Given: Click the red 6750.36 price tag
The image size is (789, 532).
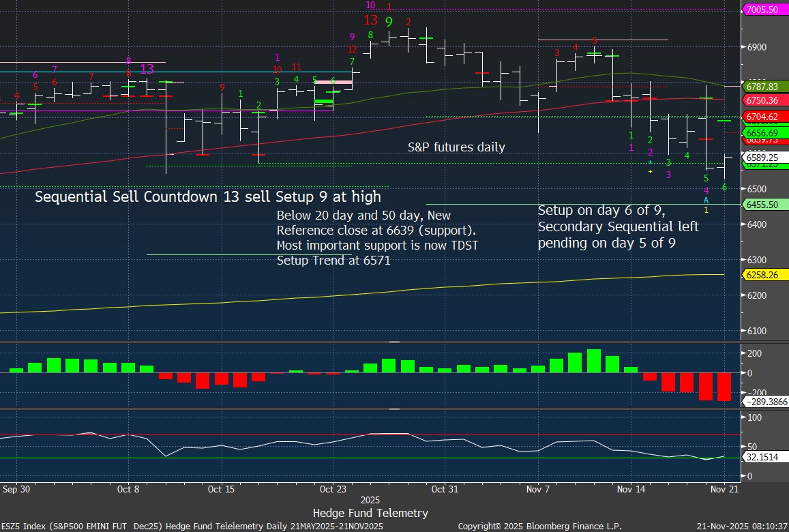Looking at the screenshot, I should coord(763,100).
